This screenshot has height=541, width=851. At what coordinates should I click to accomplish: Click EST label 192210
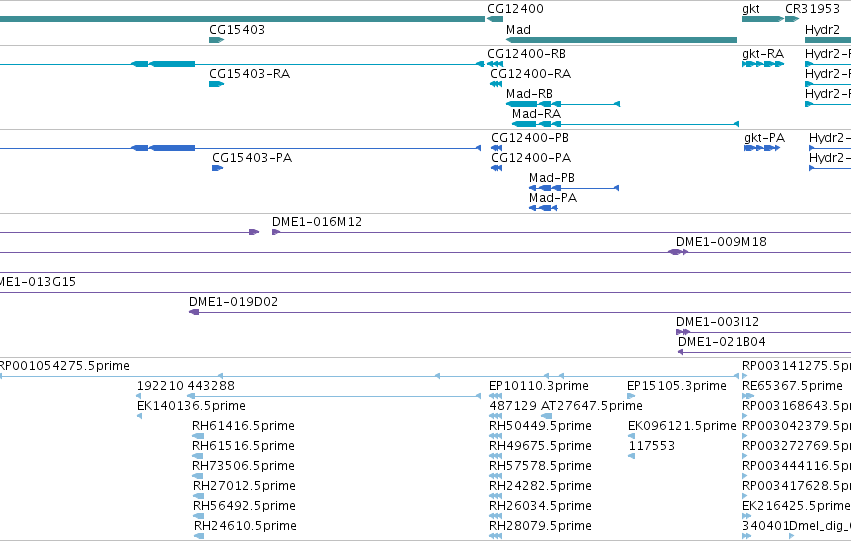coord(160,386)
